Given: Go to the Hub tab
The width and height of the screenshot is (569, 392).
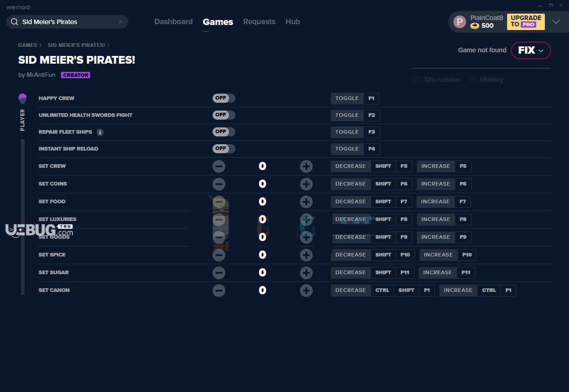Looking at the screenshot, I should 293,22.
